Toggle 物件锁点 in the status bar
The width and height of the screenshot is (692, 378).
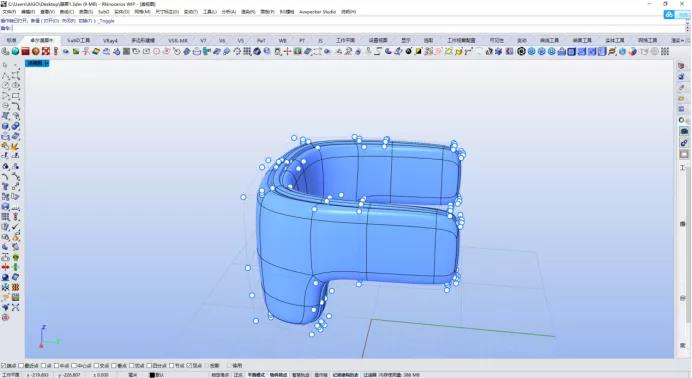278,375
